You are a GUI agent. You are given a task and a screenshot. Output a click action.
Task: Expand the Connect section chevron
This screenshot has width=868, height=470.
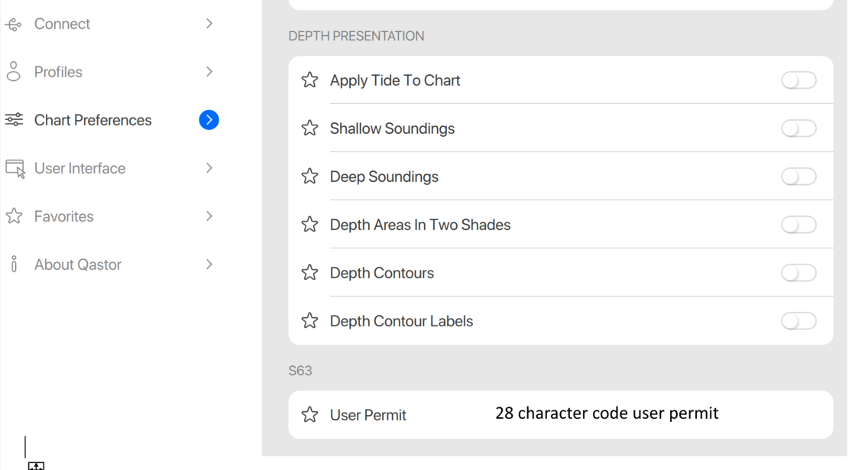coord(209,24)
